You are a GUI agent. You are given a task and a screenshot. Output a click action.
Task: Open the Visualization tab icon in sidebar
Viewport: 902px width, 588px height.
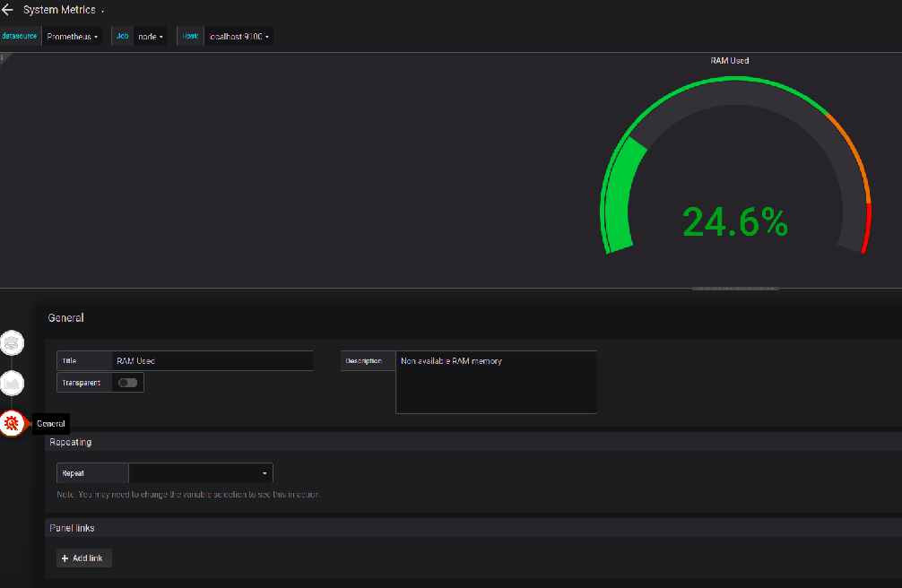click(12, 383)
